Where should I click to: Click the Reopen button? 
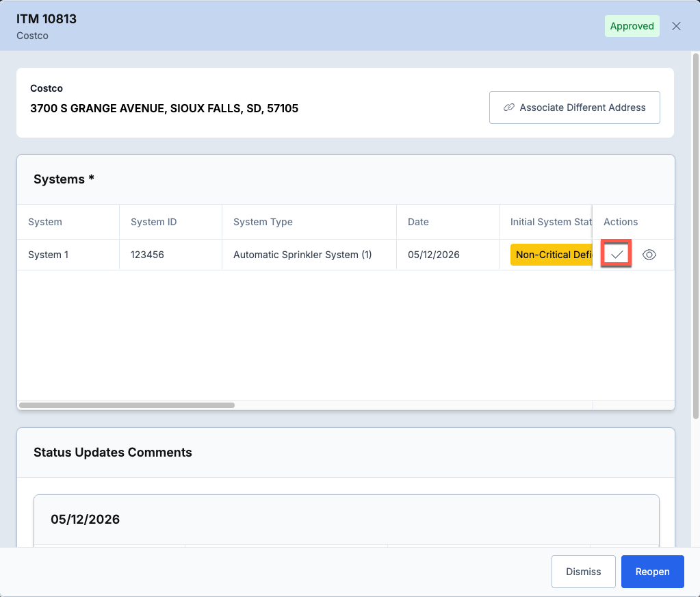[653, 572]
